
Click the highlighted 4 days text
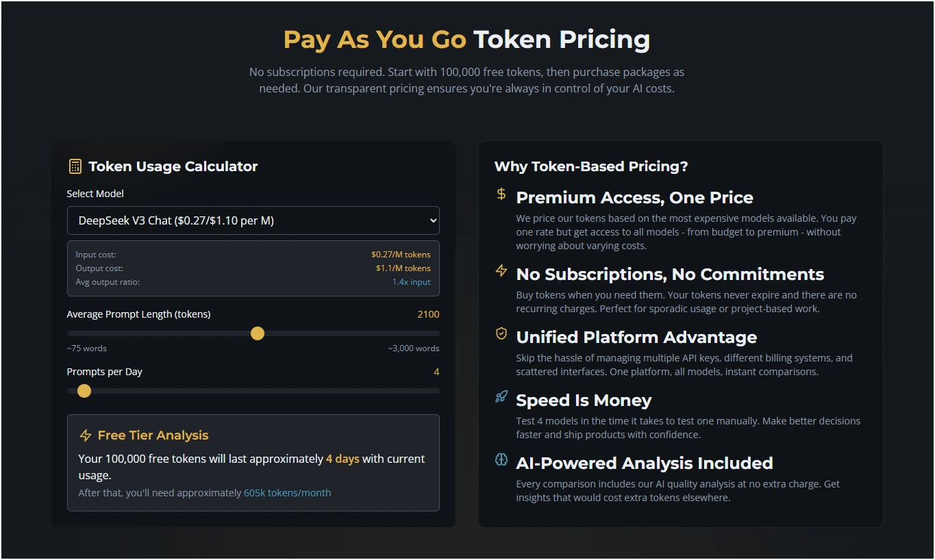coord(342,459)
